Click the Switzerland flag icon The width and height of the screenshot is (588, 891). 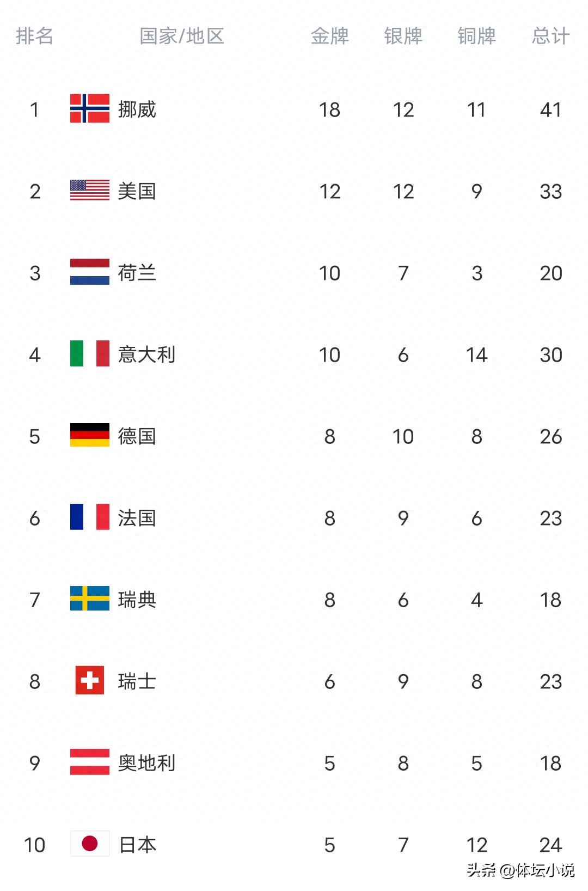[90, 680]
